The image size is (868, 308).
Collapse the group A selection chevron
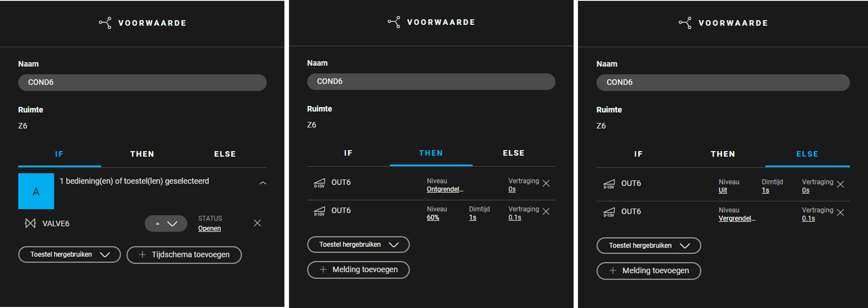click(263, 183)
